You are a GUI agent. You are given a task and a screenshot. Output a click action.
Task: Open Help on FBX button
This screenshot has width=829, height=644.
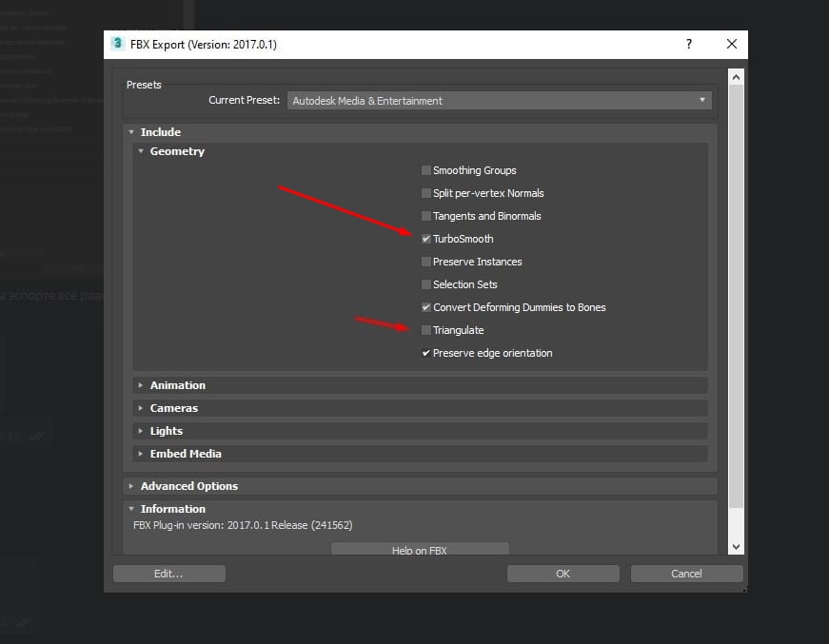click(420, 549)
